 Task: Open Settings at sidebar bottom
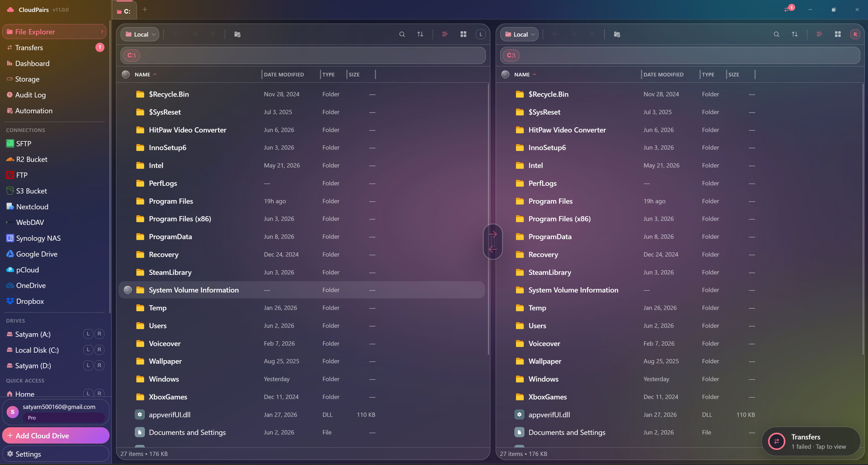[x=56, y=454]
